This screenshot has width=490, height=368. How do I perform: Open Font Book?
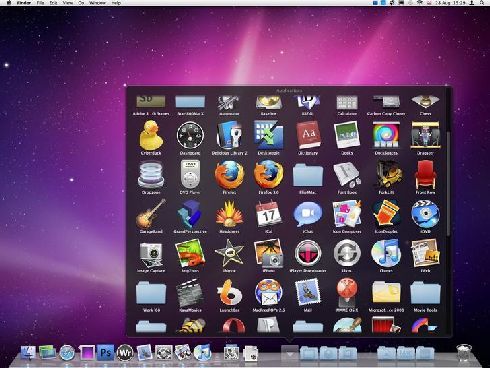click(347, 174)
